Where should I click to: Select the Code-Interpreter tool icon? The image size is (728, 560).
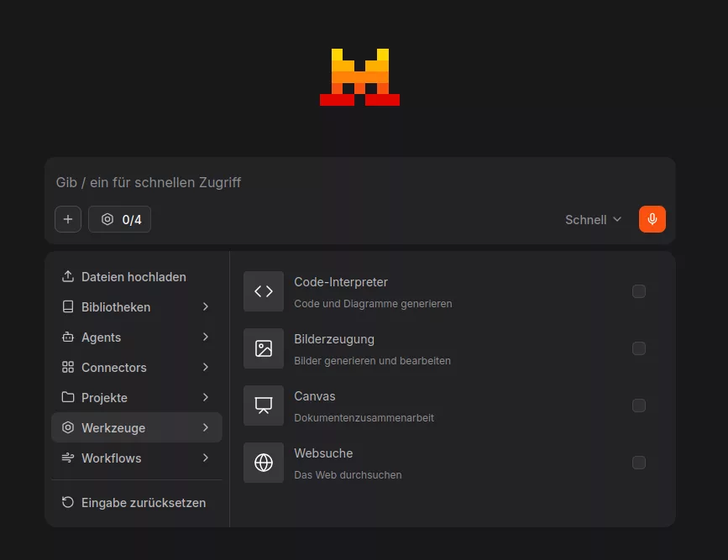tap(263, 291)
